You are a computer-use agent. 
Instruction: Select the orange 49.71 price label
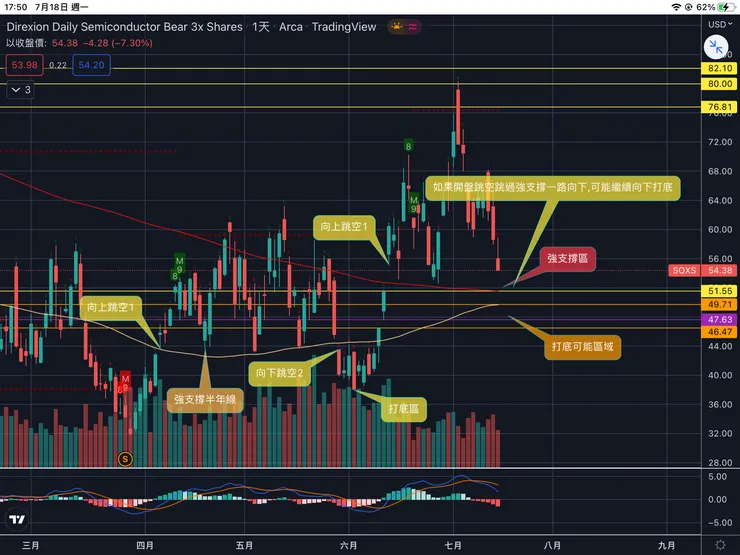click(x=720, y=305)
